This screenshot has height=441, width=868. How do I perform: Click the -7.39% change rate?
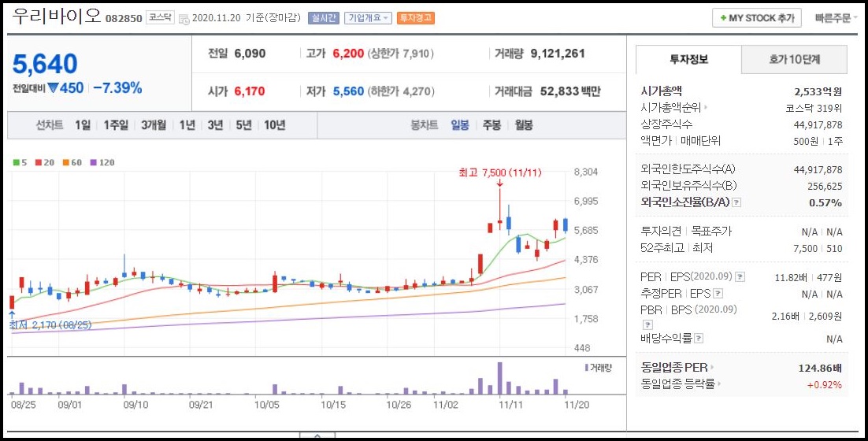117,87
